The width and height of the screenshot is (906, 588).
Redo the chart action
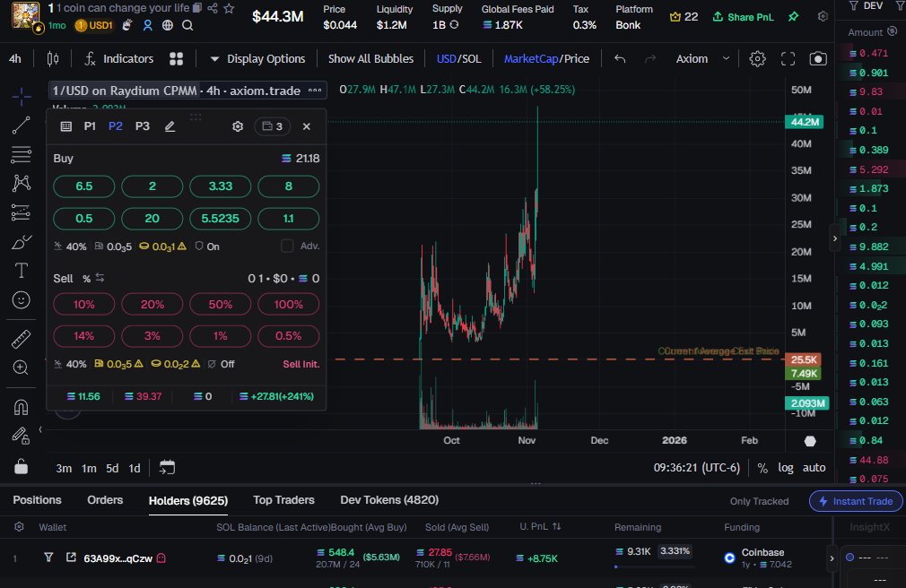pos(650,59)
